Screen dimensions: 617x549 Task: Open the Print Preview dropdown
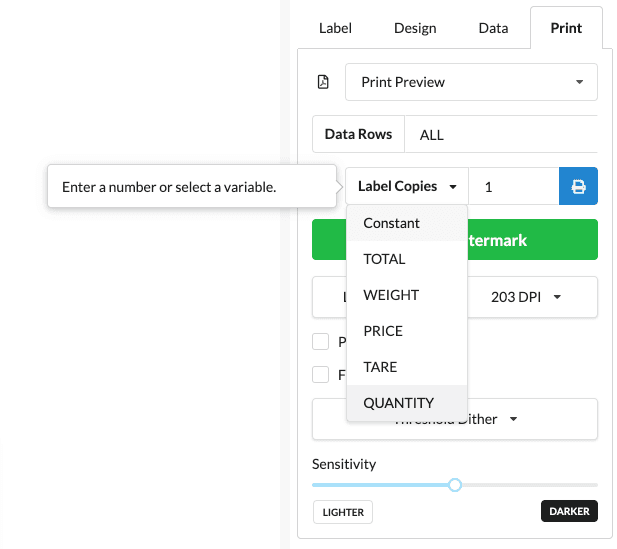[471, 82]
